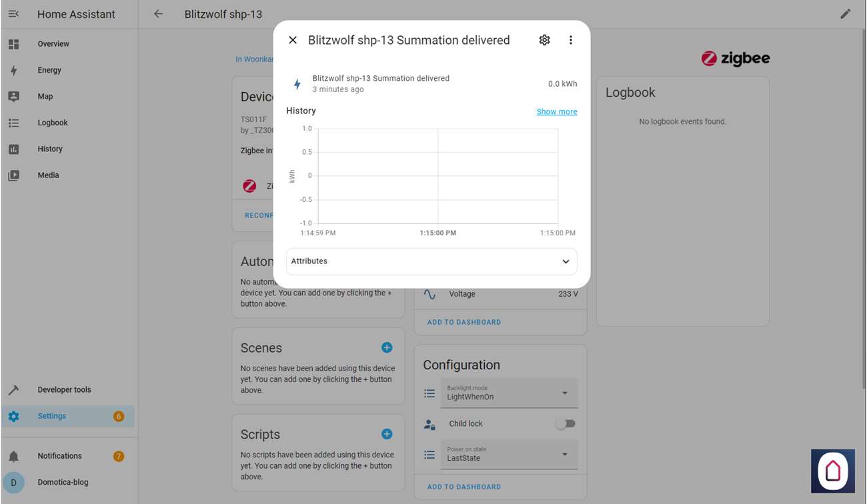Open Developer tools from the sidebar
867x504 pixels.
click(x=64, y=390)
